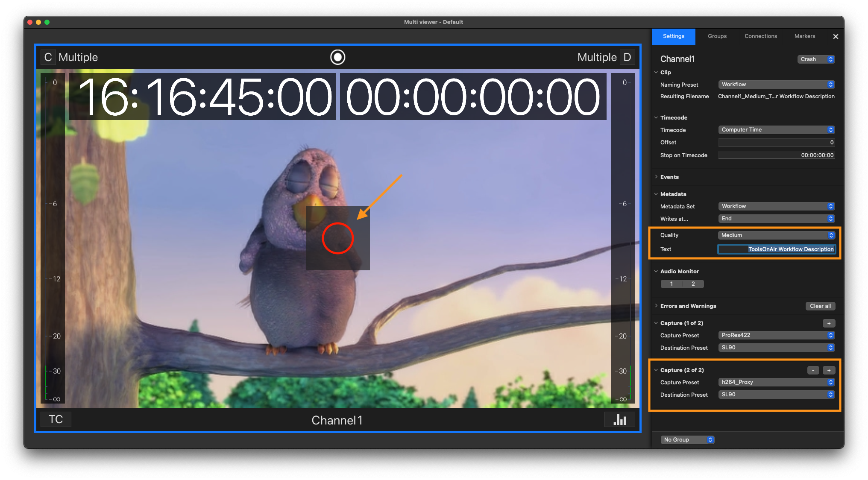This screenshot has width=868, height=480.
Task: Click the Channel1 video preview
Action: [x=337, y=239]
